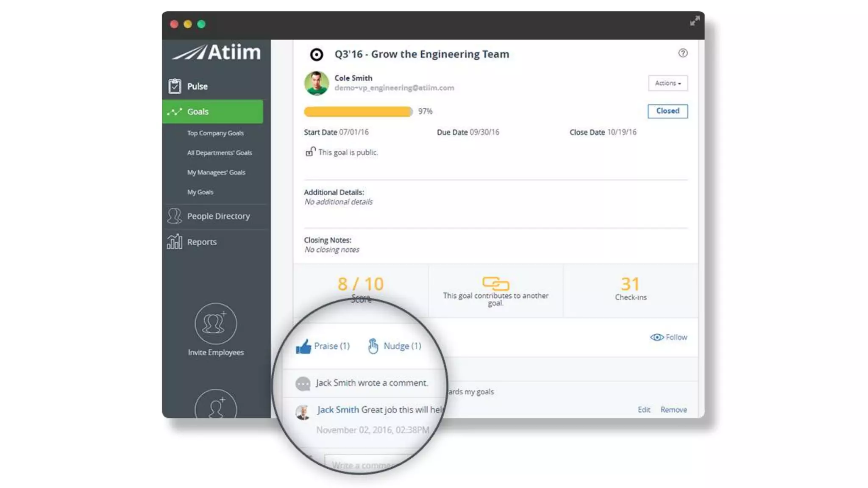Click the Invite Employees circle icon
This screenshot has height=488, width=868.
(x=215, y=324)
